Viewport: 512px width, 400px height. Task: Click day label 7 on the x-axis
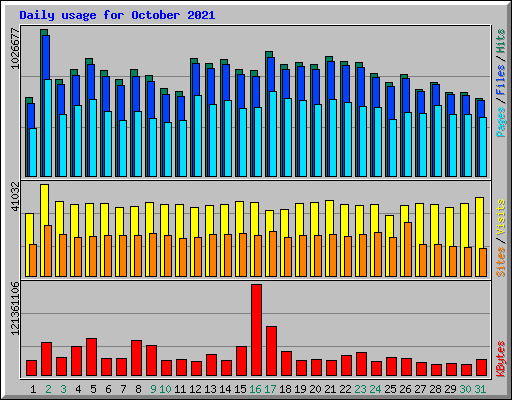pyautogui.click(x=123, y=389)
